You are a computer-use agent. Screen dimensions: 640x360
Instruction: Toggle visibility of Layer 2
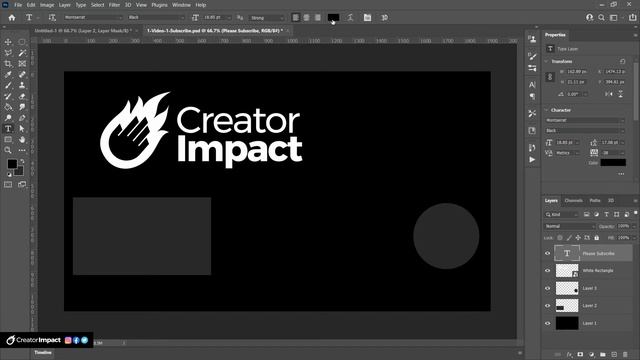point(548,306)
